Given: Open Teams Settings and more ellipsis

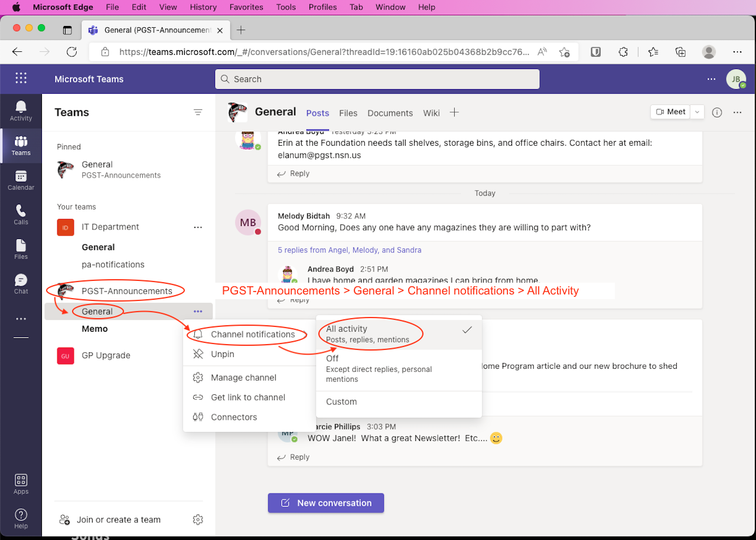Looking at the screenshot, I should [x=711, y=78].
